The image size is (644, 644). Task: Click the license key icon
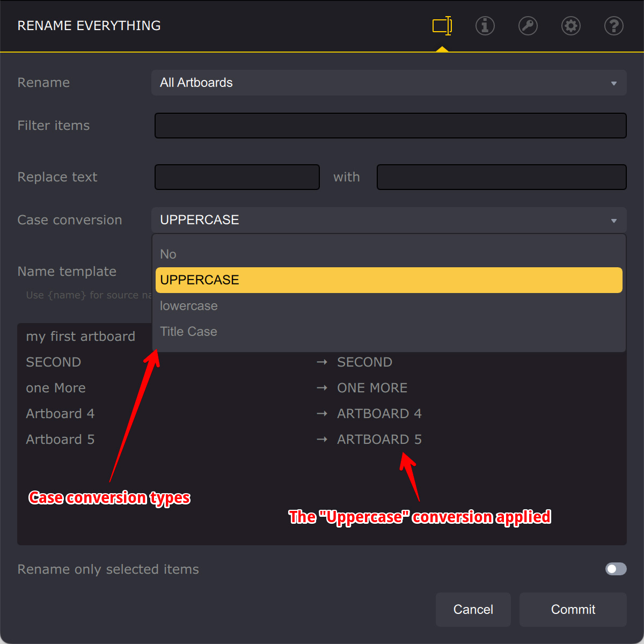[x=528, y=26]
